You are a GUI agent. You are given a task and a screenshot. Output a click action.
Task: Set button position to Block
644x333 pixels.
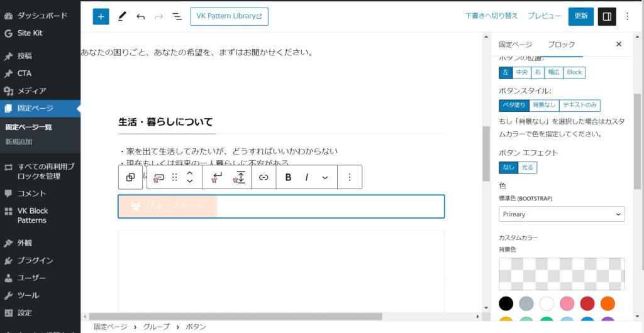(574, 72)
